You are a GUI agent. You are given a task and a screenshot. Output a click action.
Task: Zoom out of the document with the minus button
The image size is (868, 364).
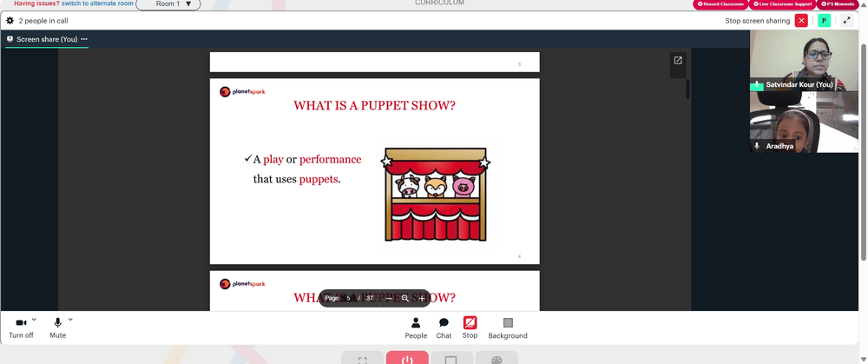pos(389,298)
